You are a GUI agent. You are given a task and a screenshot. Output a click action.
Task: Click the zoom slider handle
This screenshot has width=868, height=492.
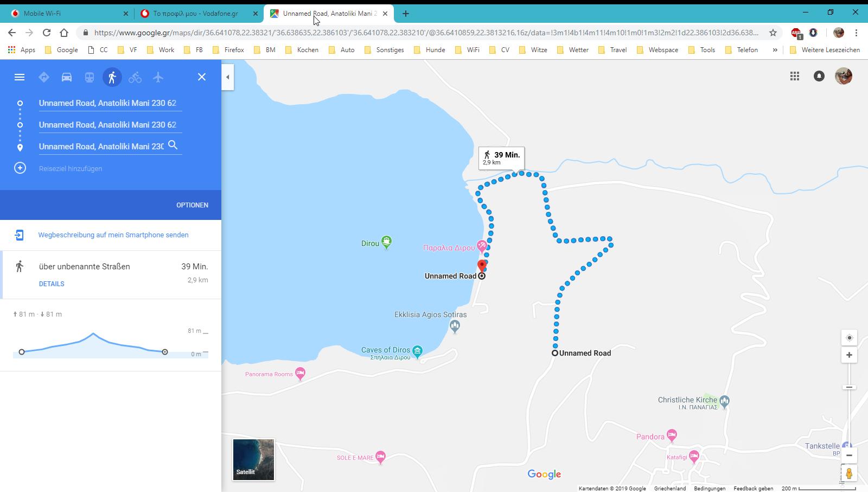tap(850, 387)
